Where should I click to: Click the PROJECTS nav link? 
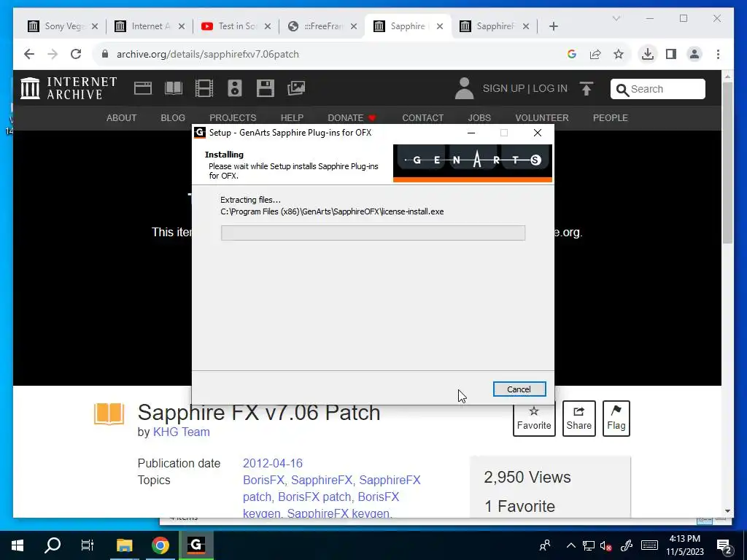click(x=233, y=118)
